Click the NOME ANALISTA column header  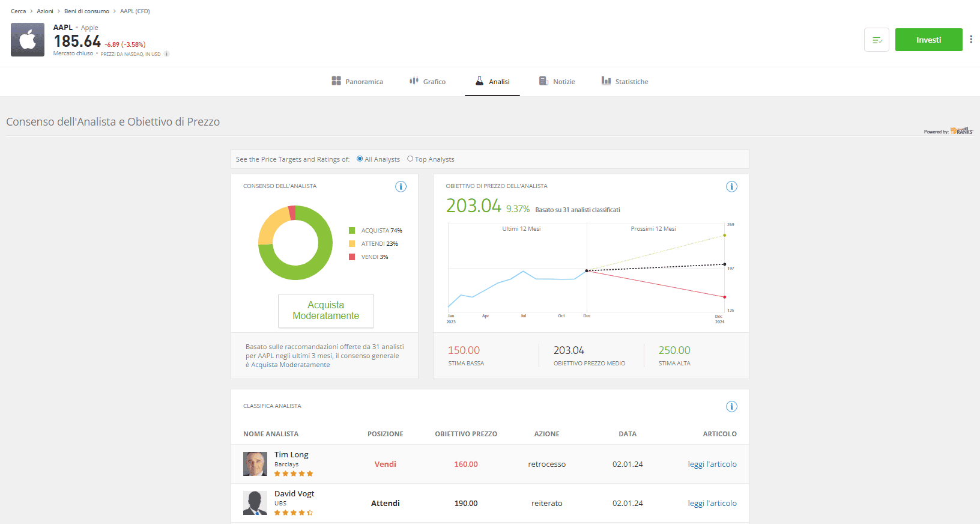(271, 434)
